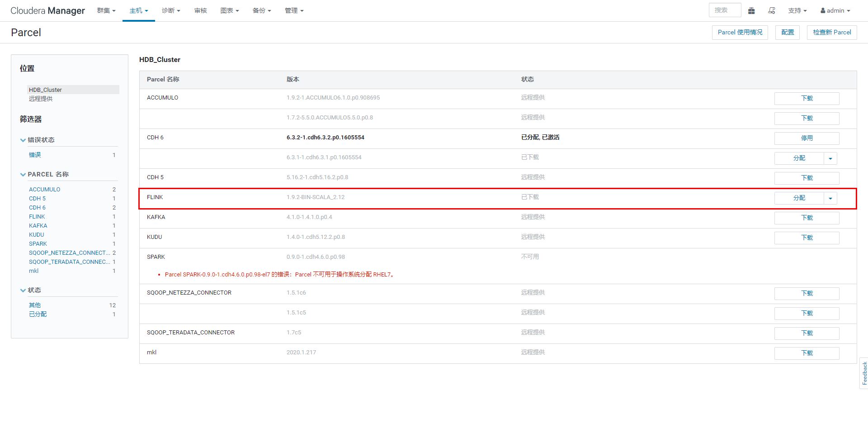Collapse the 状态 filter section
This screenshot has height=424, width=868.
pyautogui.click(x=23, y=290)
